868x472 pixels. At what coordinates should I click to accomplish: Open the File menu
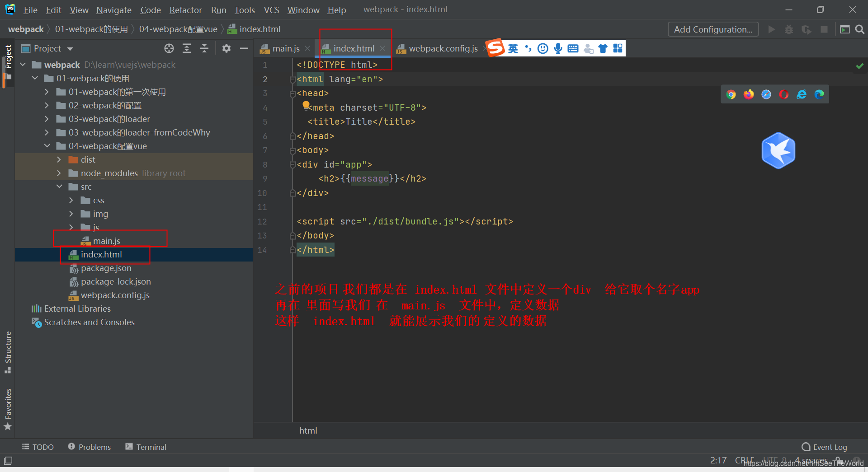click(30, 9)
